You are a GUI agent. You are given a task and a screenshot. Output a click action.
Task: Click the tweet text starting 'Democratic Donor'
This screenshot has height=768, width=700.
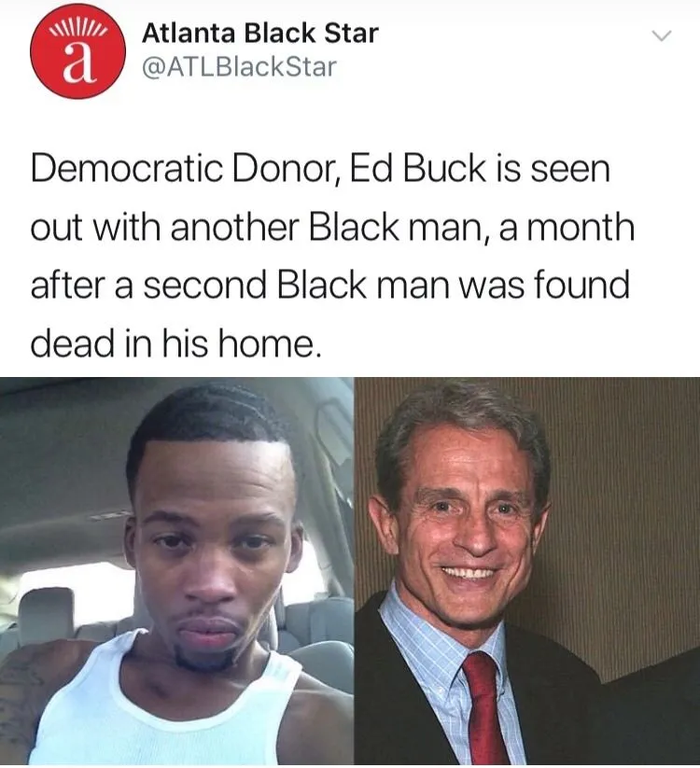[x=332, y=256]
